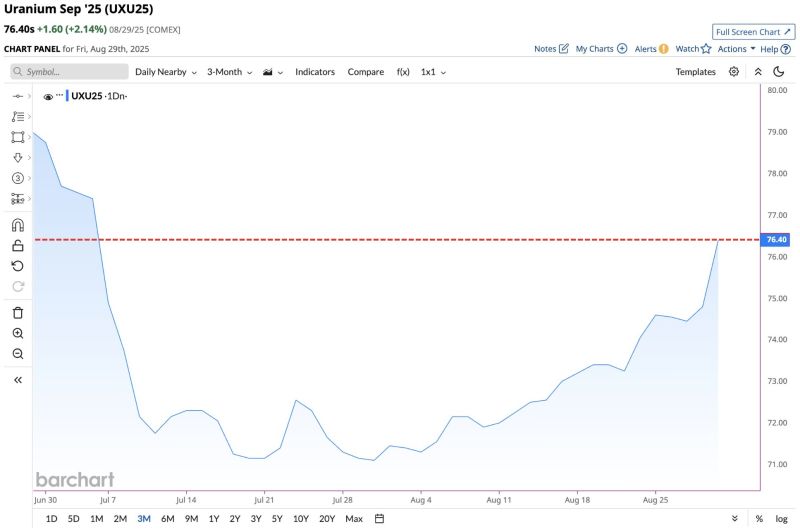The height and width of the screenshot is (532, 800).
Task: Open Alerts
Action: [x=651, y=49]
